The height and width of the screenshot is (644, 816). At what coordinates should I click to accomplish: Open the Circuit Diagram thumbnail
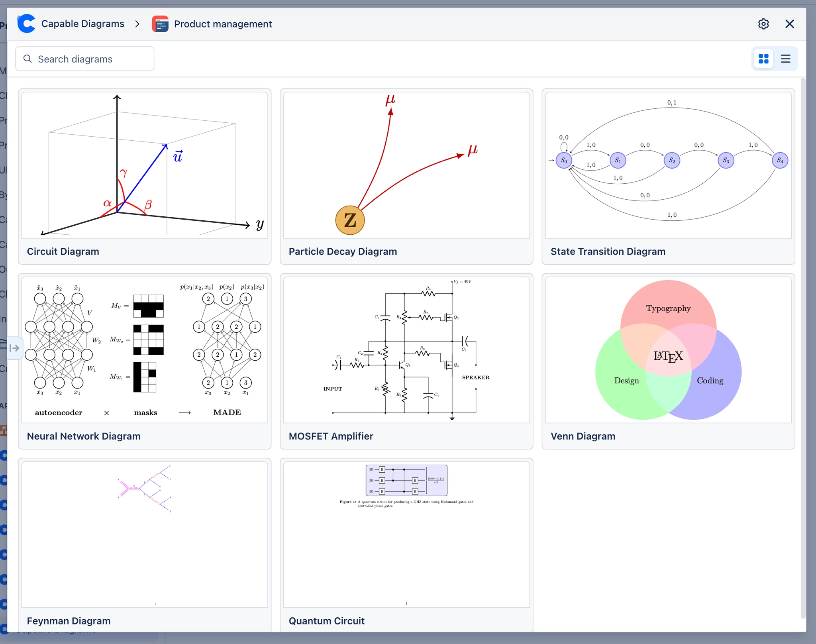click(145, 165)
